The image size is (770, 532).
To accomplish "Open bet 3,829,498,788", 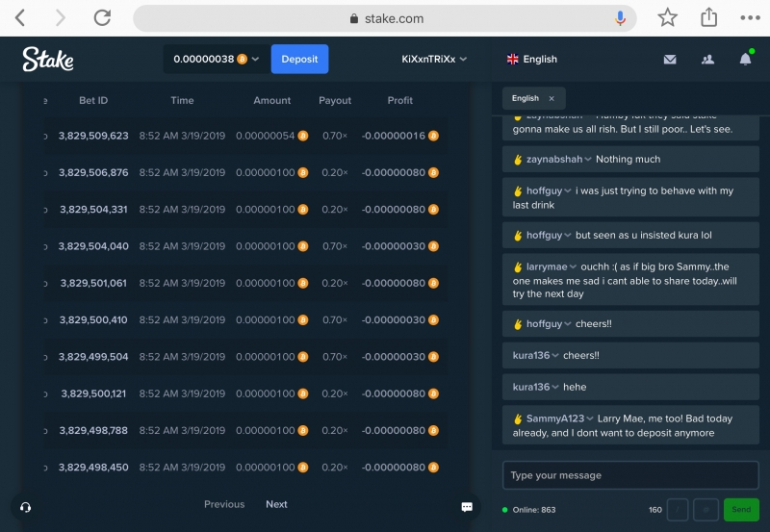I will tap(93, 430).
